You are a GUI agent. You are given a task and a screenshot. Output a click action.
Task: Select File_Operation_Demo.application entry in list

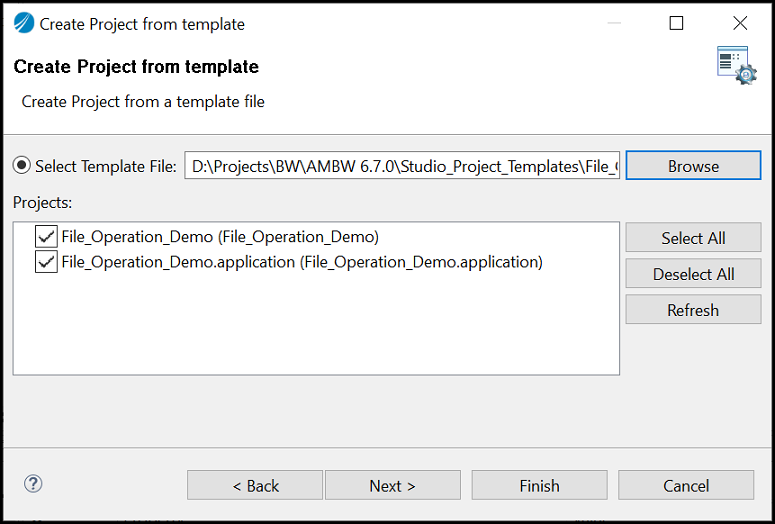pos(302,262)
